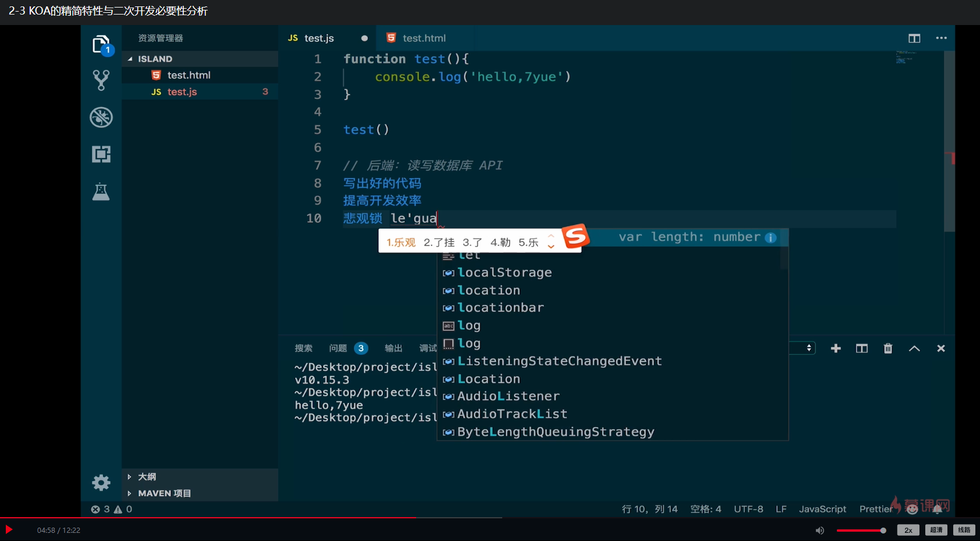Open the Extensions view
Viewport: 980px width, 541px height.
[101, 154]
